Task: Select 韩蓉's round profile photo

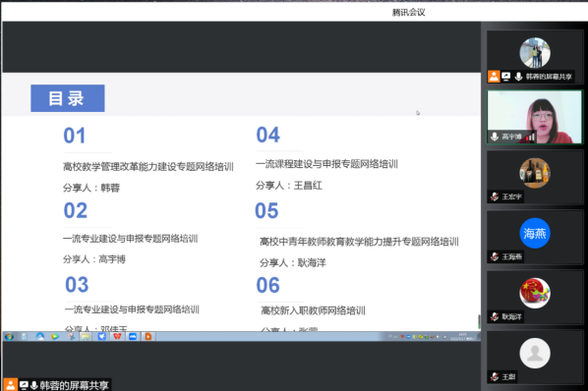Action: [535, 53]
